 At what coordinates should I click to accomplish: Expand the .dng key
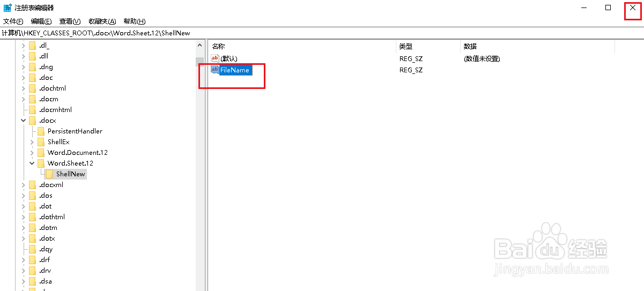pos(23,67)
